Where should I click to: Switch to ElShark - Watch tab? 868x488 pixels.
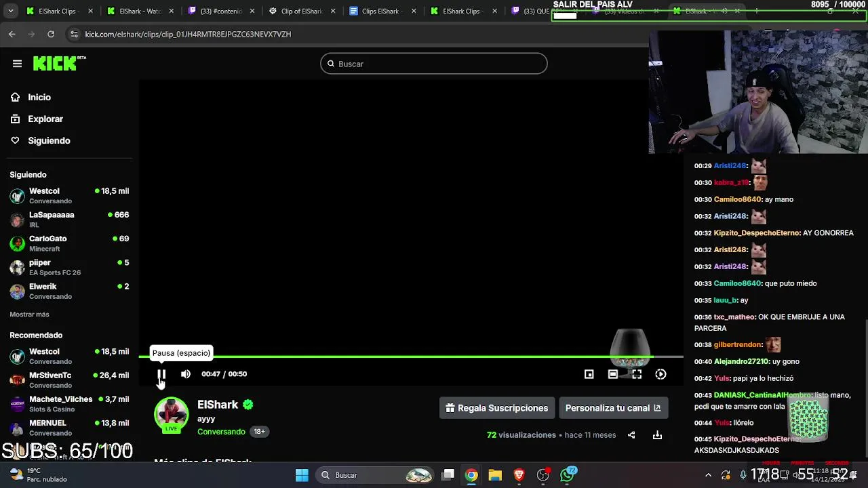[139, 11]
